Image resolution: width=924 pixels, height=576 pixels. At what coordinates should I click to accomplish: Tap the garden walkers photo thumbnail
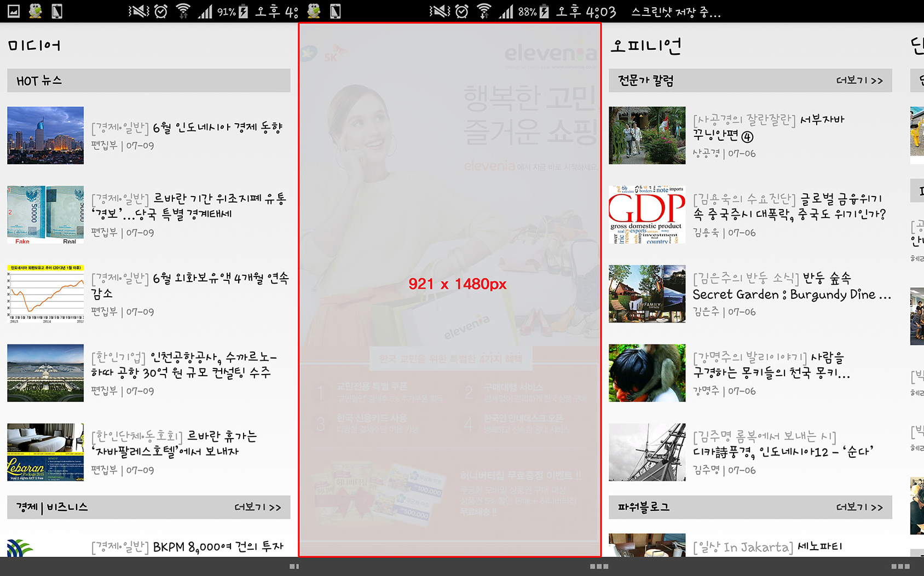(x=647, y=135)
